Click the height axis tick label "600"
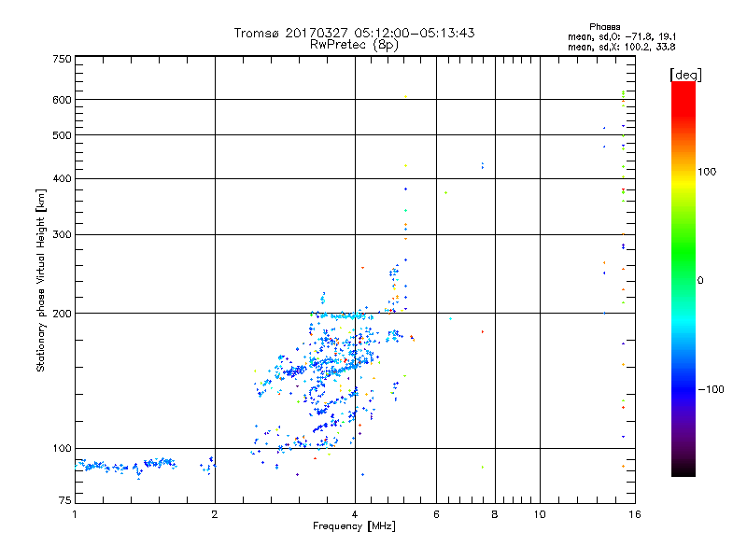747x560 pixels. click(x=62, y=100)
